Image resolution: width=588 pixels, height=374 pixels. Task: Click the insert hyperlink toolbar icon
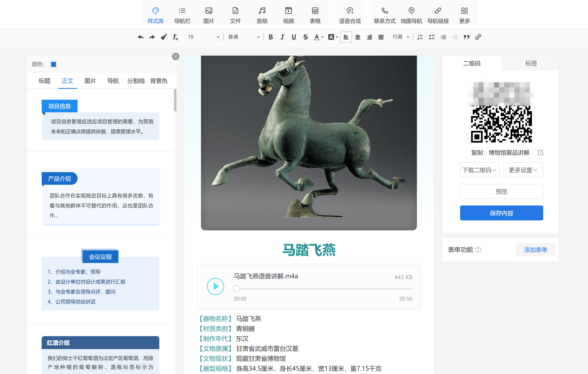(x=478, y=37)
